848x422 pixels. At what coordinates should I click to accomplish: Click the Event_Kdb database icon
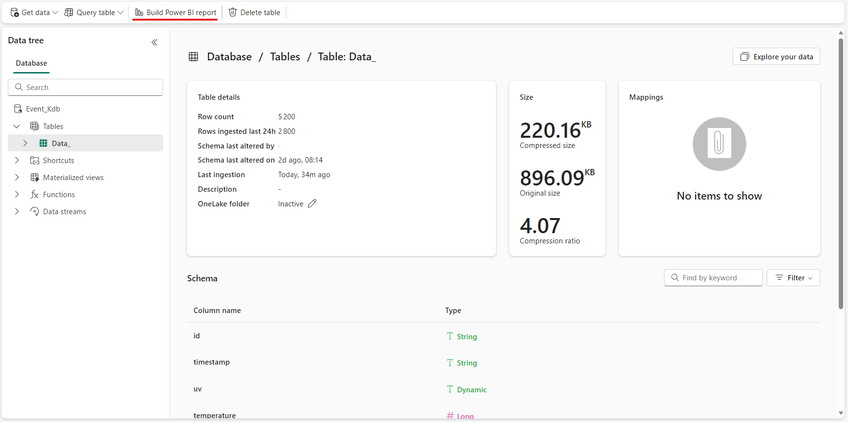[17, 109]
